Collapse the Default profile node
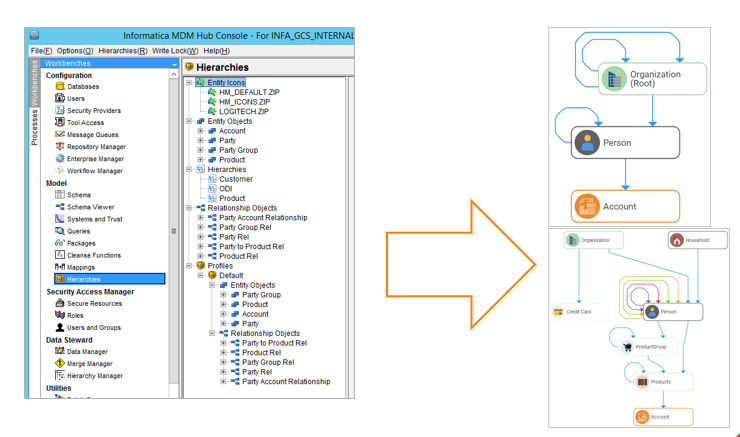740x437 pixels. [201, 275]
